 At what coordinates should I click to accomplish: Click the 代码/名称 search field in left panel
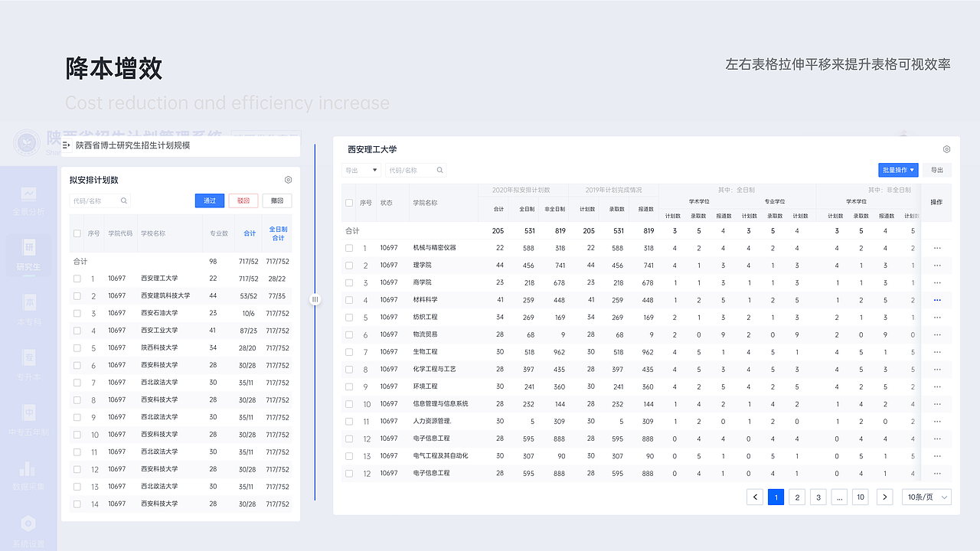click(100, 201)
